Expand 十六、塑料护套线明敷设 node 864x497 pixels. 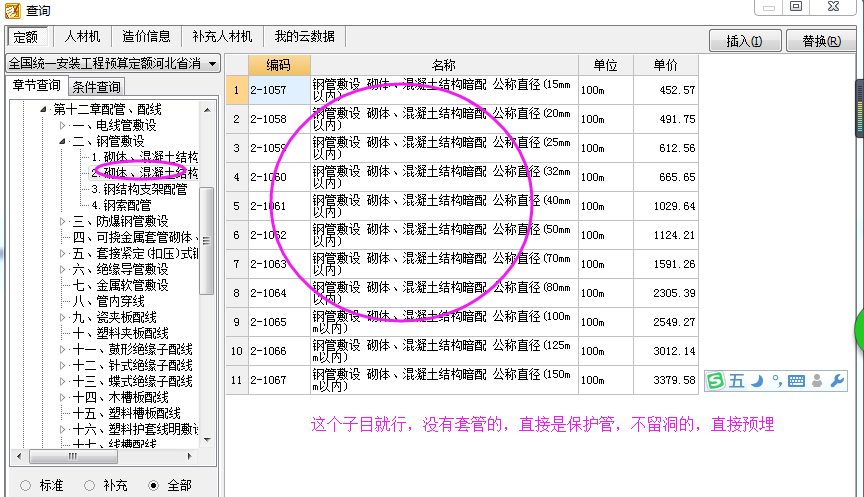pos(62,429)
